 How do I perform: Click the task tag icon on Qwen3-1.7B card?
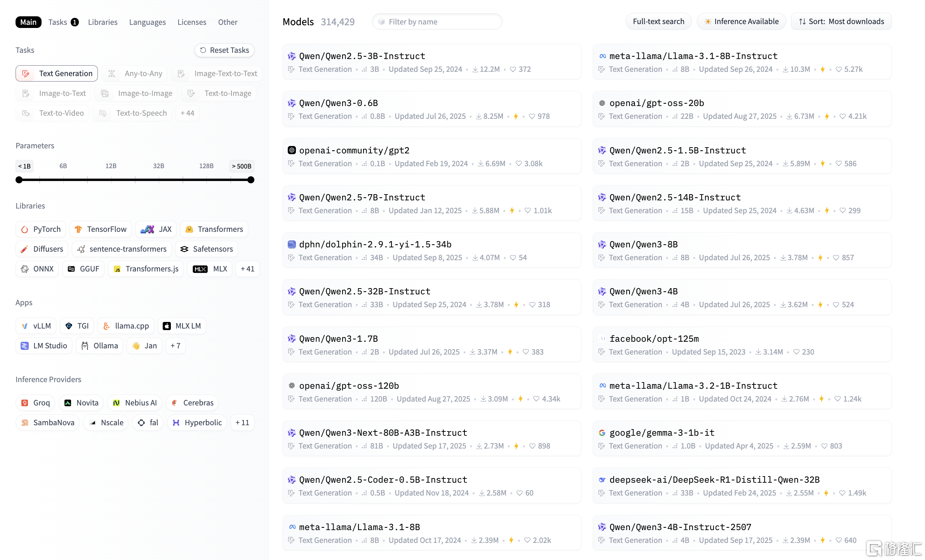pos(291,352)
